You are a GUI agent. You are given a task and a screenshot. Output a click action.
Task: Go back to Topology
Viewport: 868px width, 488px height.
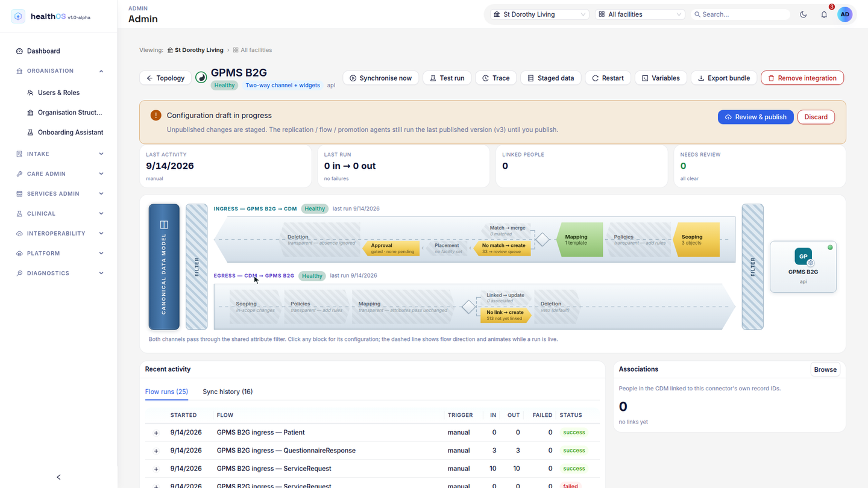coord(165,78)
